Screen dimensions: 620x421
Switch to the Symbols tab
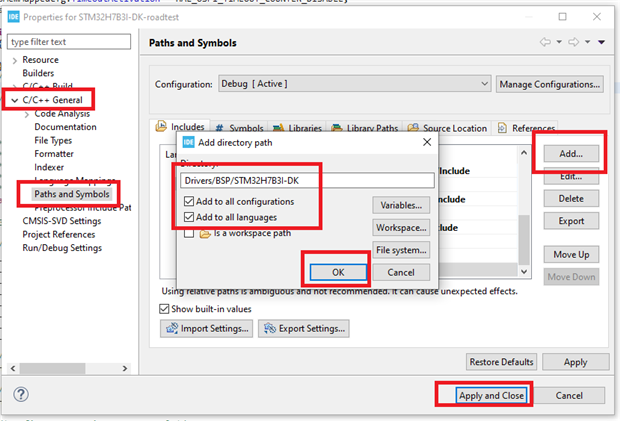pos(239,128)
